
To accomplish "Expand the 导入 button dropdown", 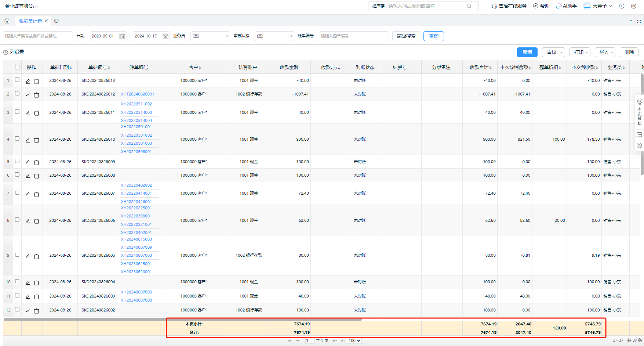I will coord(612,53).
